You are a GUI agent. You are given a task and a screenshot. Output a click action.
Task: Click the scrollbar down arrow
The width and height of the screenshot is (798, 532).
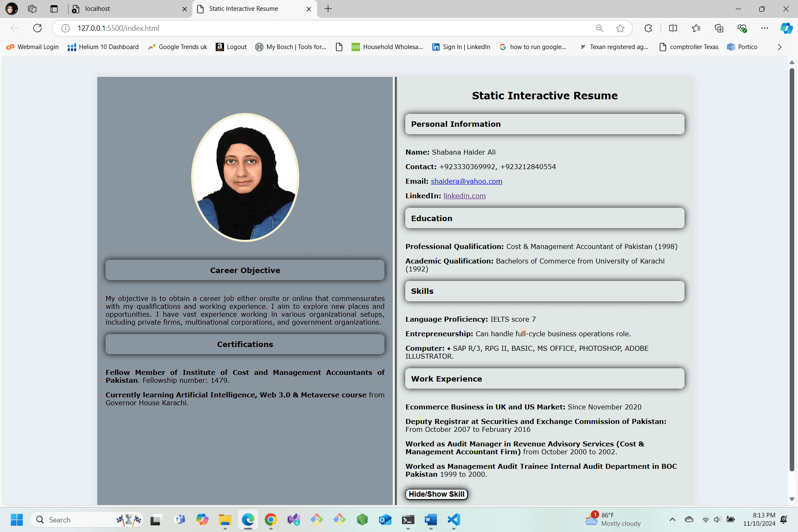tap(792, 499)
